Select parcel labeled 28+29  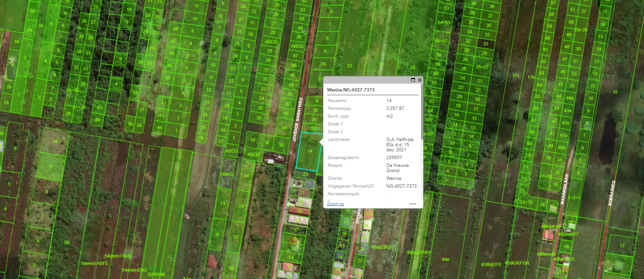point(581,30)
